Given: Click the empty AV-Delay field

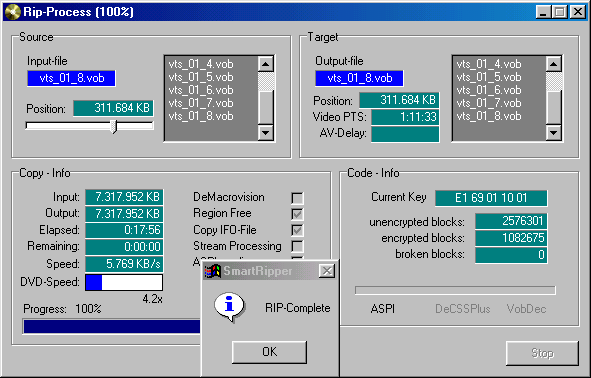Looking at the screenshot, I should click(405, 134).
